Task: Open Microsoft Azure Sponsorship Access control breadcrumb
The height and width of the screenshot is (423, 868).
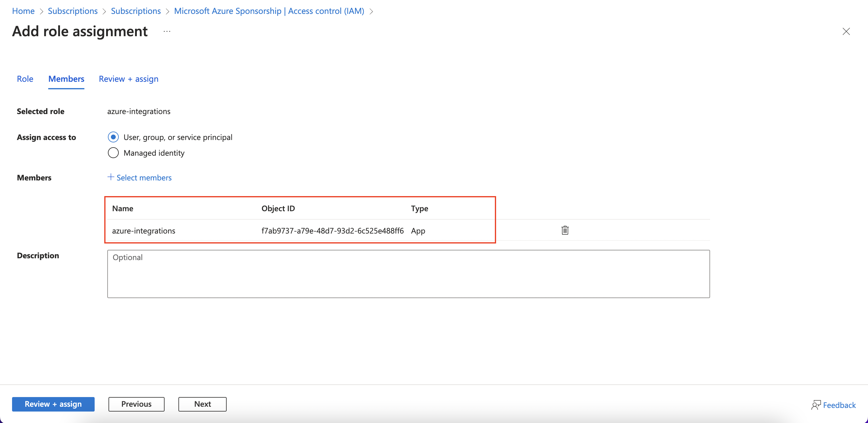Action: coord(269,11)
